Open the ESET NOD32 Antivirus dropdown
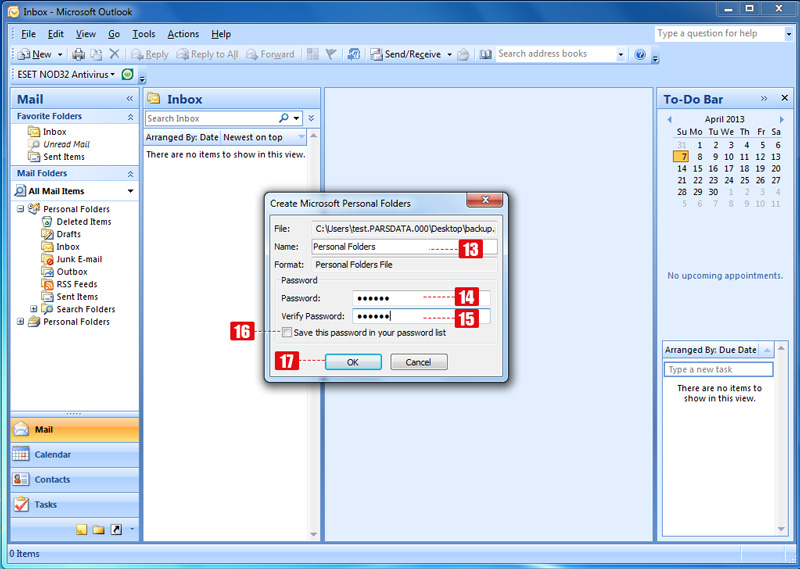Screen dimensions: 800x569 66,75
